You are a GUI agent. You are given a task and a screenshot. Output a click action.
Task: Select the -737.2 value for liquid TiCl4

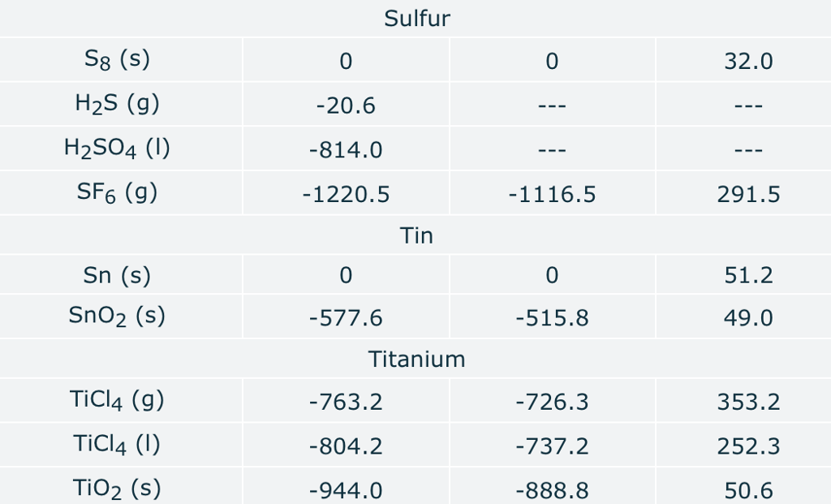(x=552, y=446)
